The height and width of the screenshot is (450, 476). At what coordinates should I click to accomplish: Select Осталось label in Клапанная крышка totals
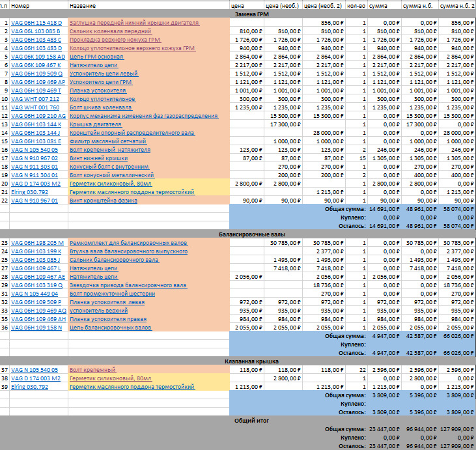tap(352, 412)
